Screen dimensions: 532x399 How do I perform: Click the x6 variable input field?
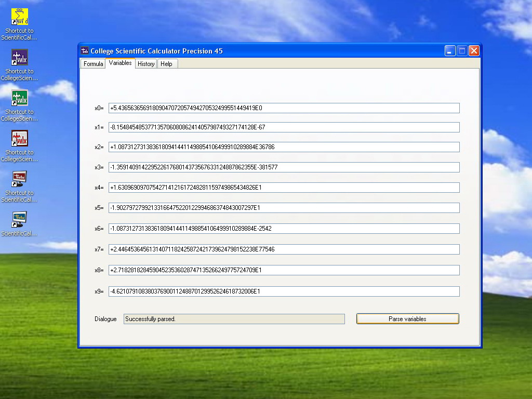coord(284,229)
